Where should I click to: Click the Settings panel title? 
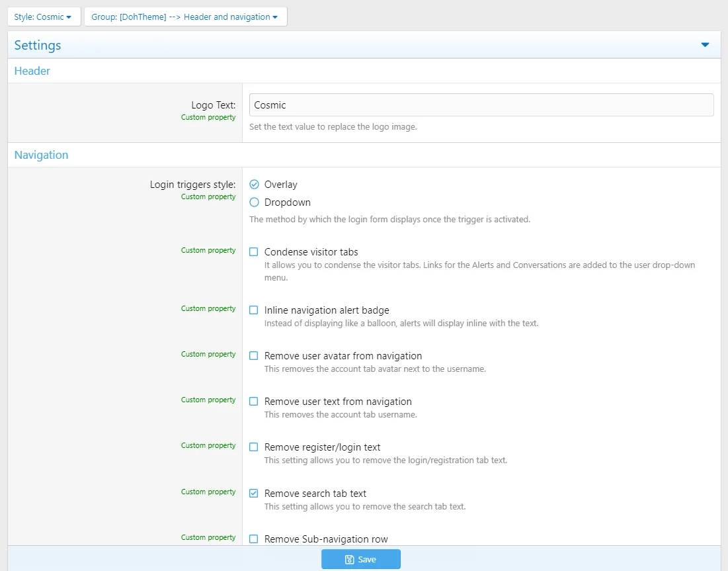[x=38, y=45]
